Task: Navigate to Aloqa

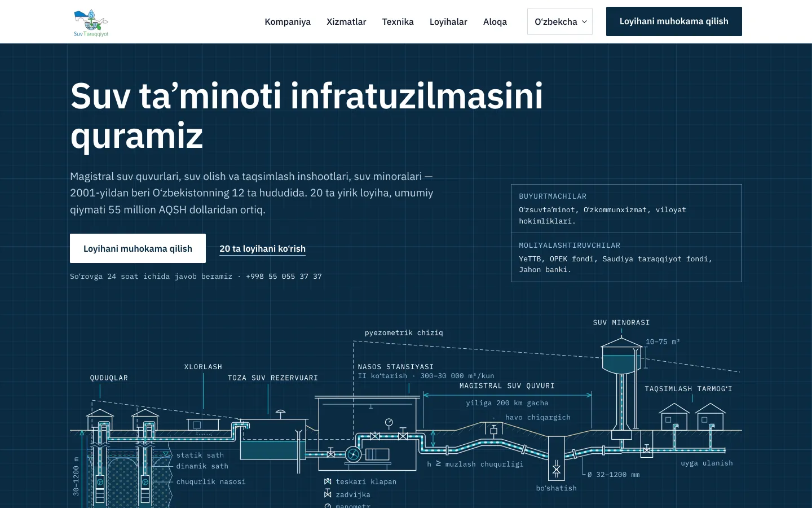Action: point(495,21)
